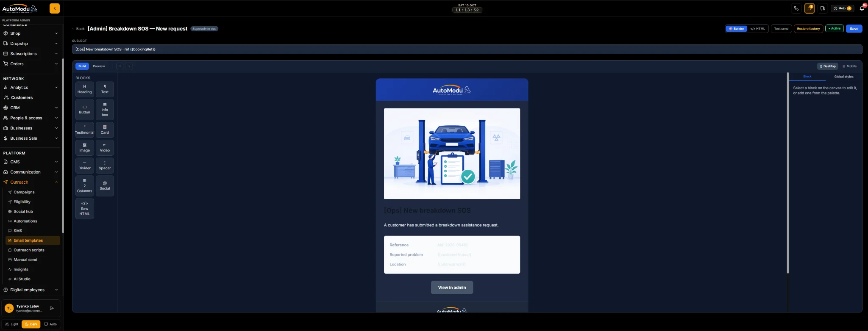Image resolution: width=868 pixels, height=331 pixels.
Task: Insert an Image block
Action: 84,148
